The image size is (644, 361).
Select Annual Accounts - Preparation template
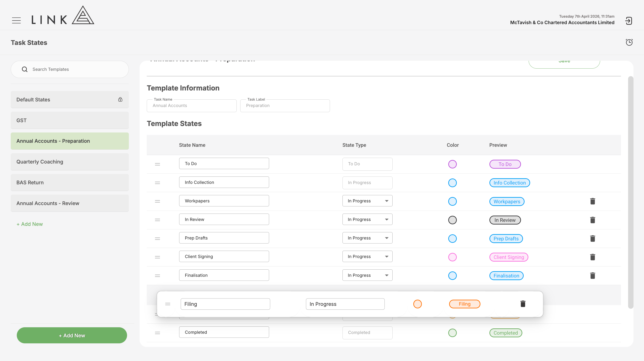click(70, 141)
